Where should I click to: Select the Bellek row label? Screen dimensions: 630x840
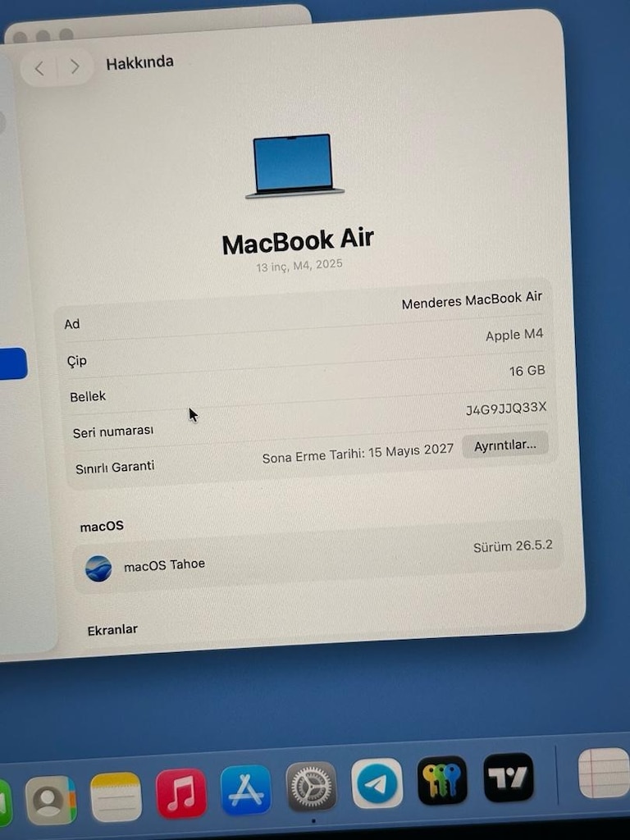tap(87, 396)
